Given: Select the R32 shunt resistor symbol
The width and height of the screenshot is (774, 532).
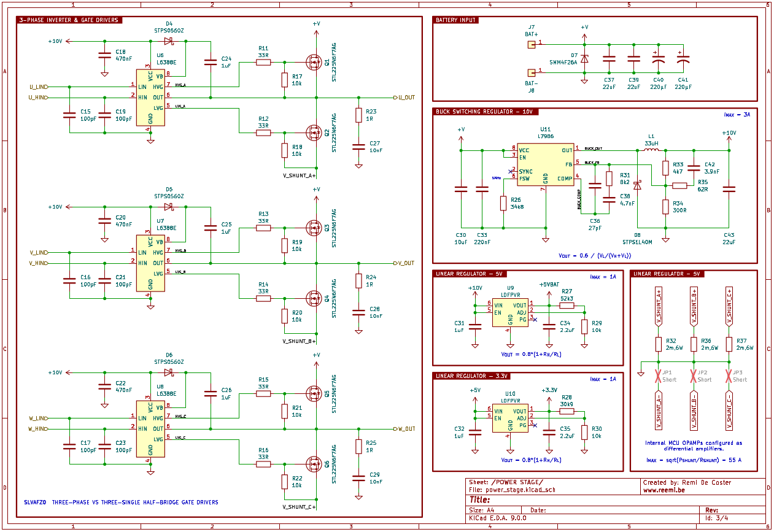Looking at the screenshot, I should (x=658, y=344).
